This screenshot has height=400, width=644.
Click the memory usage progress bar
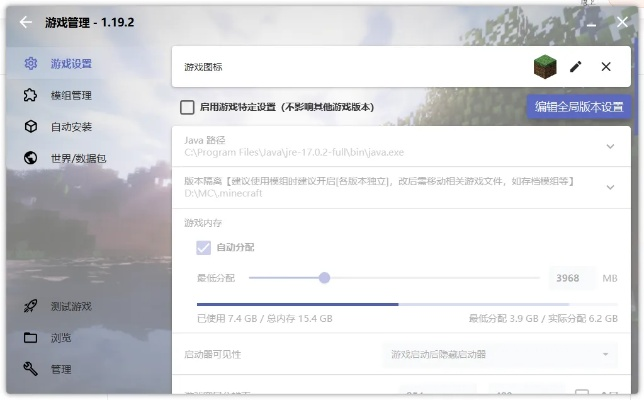(407, 304)
